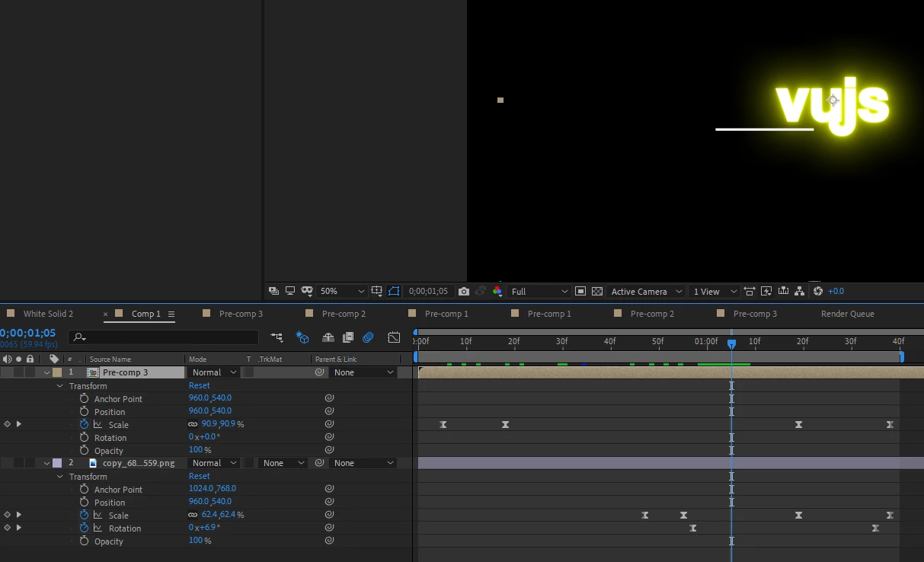Toggle constrain proportions link on layer 2 Scale
The height and width of the screenshot is (562, 924).
click(x=193, y=515)
